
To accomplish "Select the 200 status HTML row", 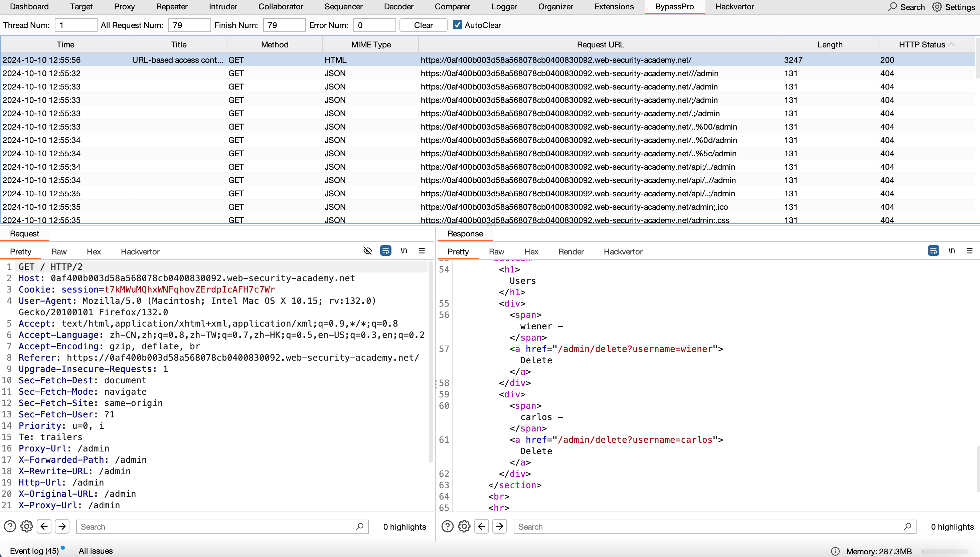I will tap(488, 60).
